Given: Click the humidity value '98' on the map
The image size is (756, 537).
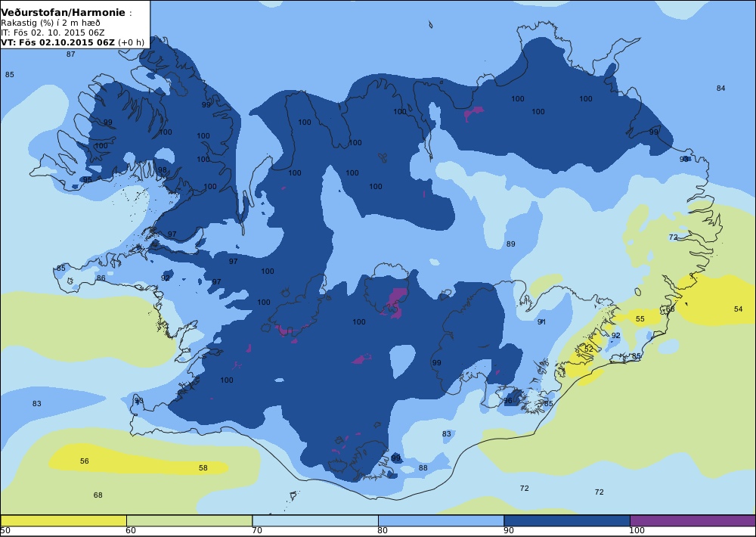Looking at the screenshot, I should point(162,170).
